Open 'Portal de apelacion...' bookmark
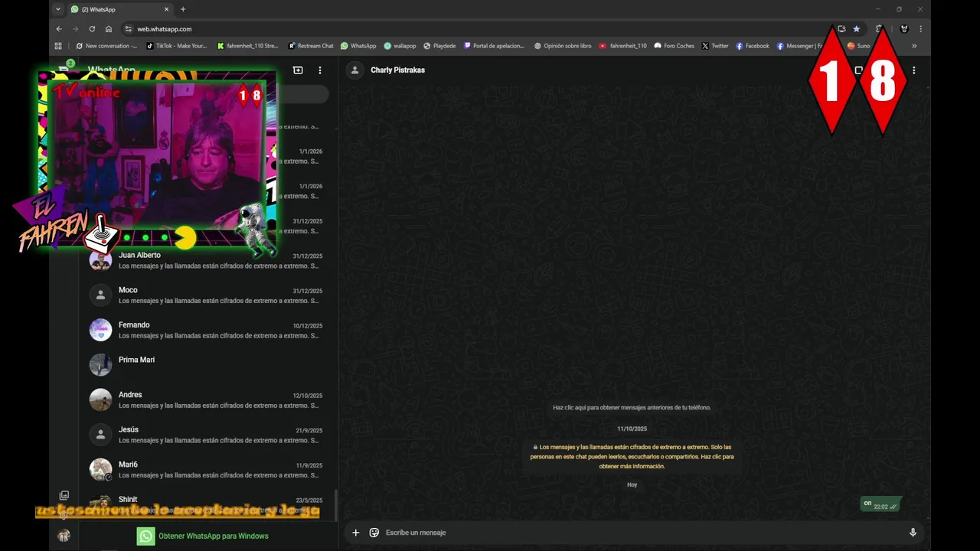 click(x=495, y=46)
